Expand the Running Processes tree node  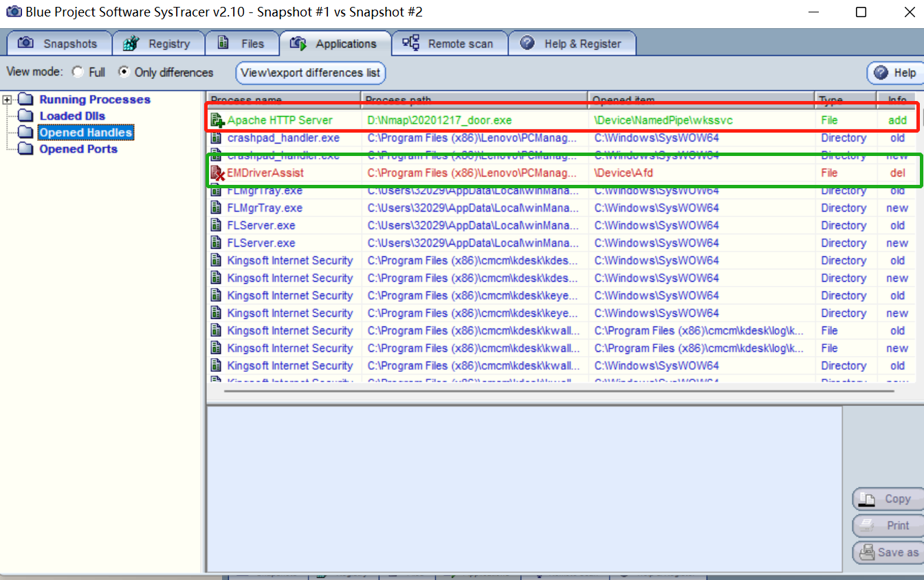pyautogui.click(x=7, y=100)
